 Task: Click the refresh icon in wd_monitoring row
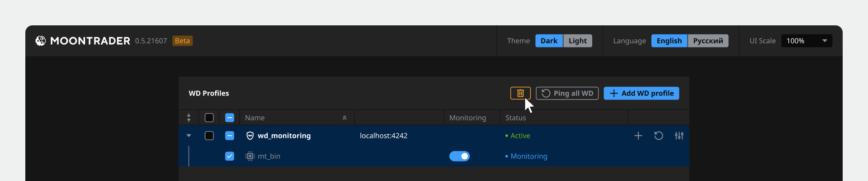[659, 136]
